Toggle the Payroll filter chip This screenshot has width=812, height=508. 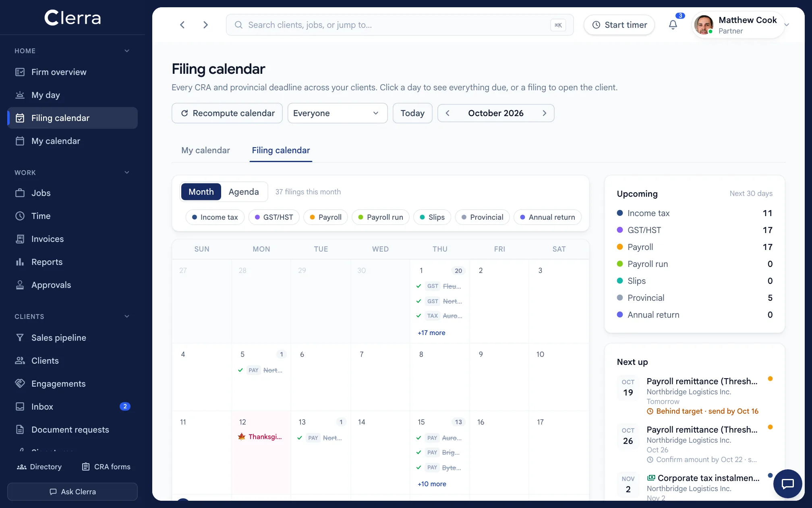coord(325,217)
